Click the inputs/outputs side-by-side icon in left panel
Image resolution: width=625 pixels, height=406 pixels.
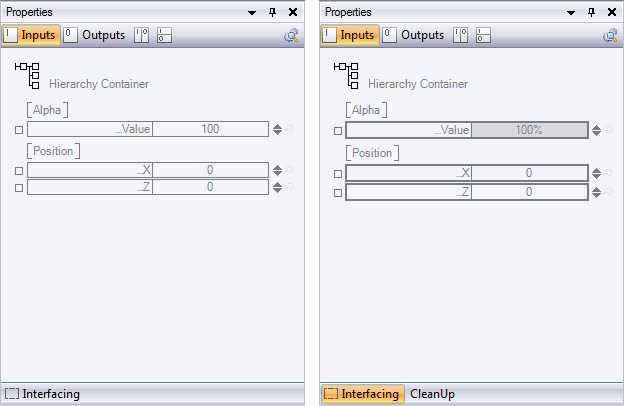(141, 35)
